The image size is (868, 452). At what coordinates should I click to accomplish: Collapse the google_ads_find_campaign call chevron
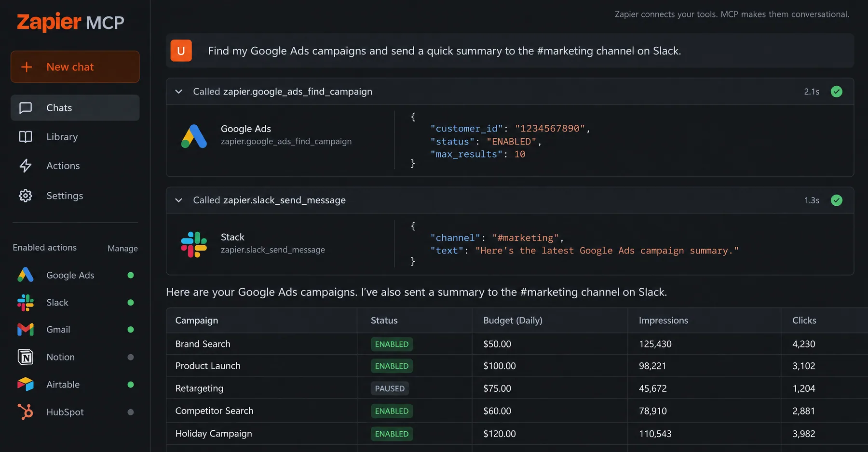pos(178,92)
